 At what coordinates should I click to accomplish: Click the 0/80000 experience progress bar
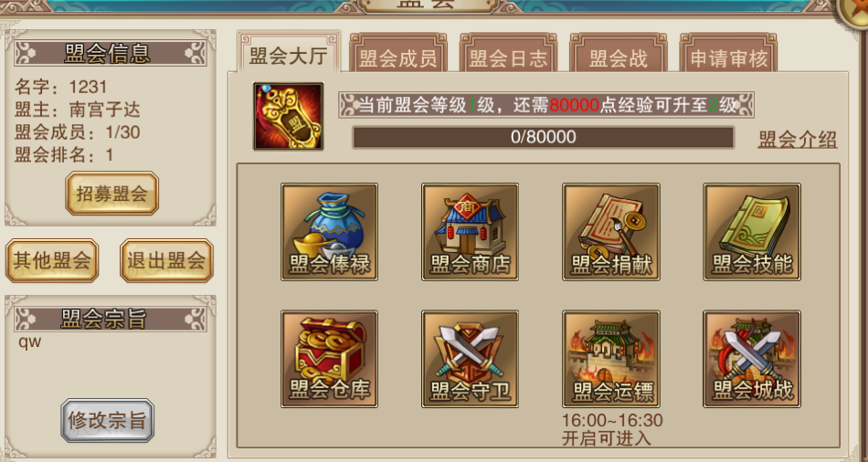click(544, 137)
